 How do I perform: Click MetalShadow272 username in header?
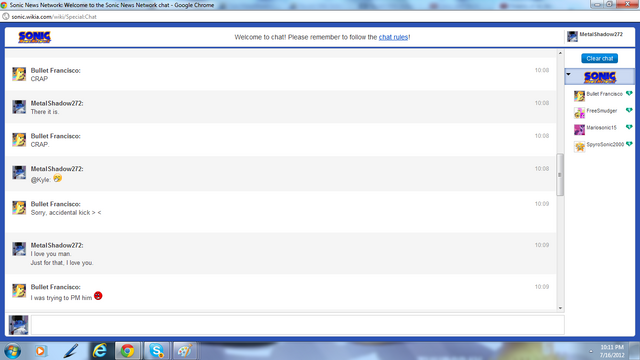click(x=601, y=34)
